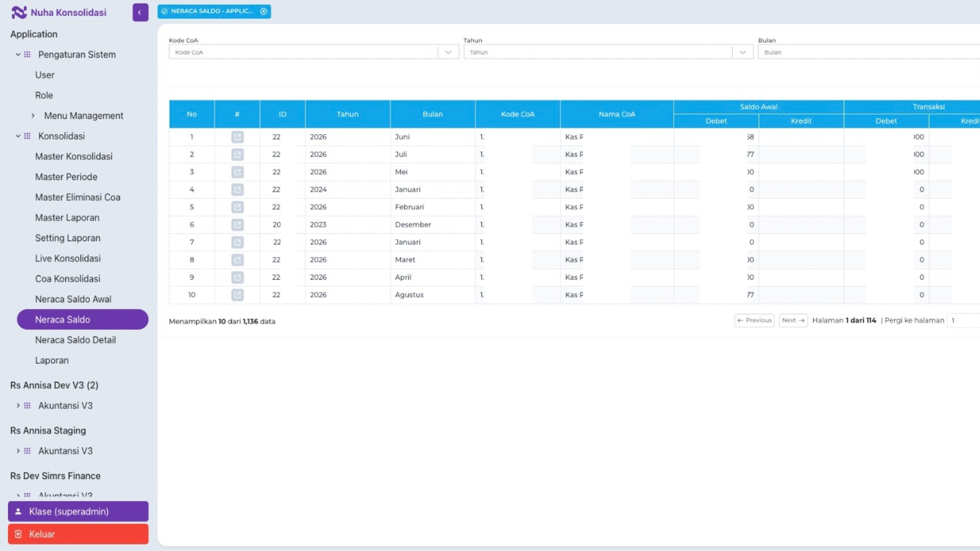
Task: Open the User menu item
Action: (x=45, y=75)
